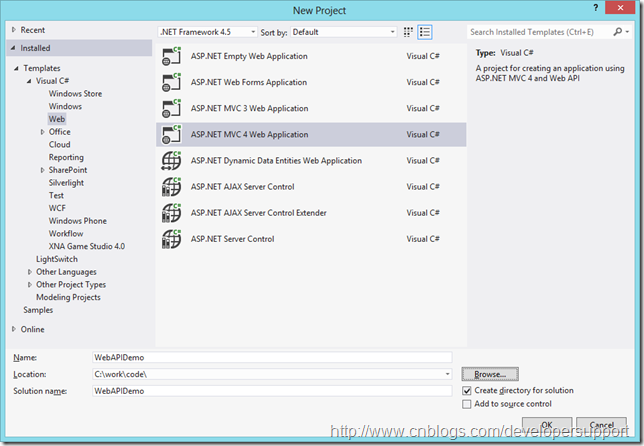The image size is (644, 446).
Task: Click the project Name text field
Action: point(272,357)
